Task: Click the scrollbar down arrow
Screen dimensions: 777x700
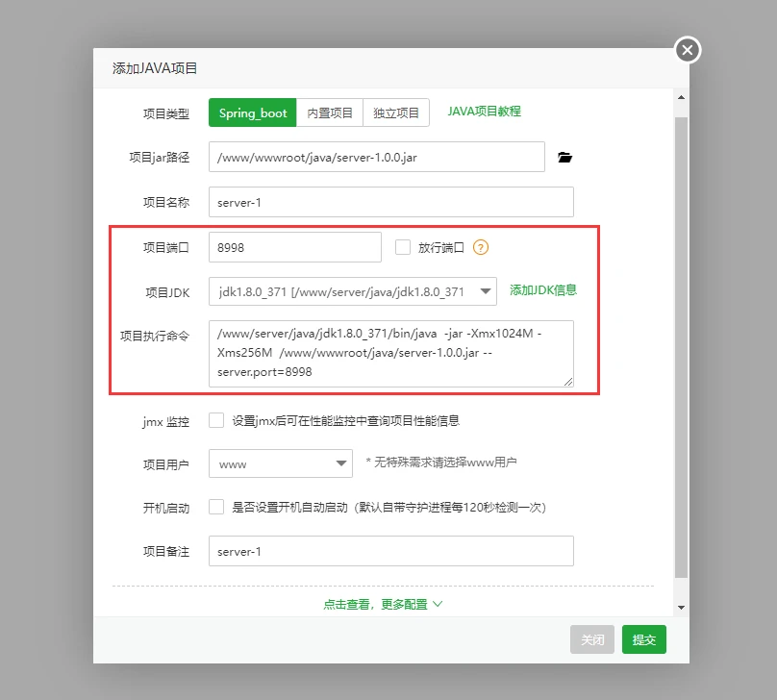Action: 681,608
